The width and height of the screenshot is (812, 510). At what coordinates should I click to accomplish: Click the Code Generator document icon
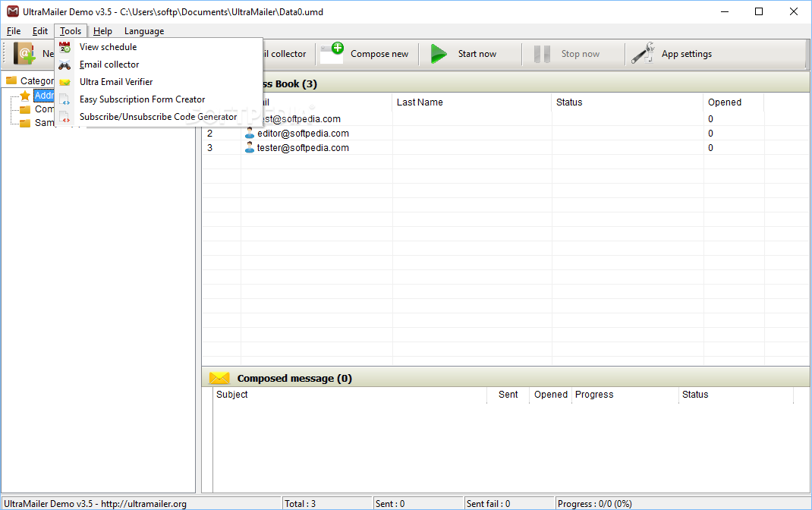pos(65,117)
